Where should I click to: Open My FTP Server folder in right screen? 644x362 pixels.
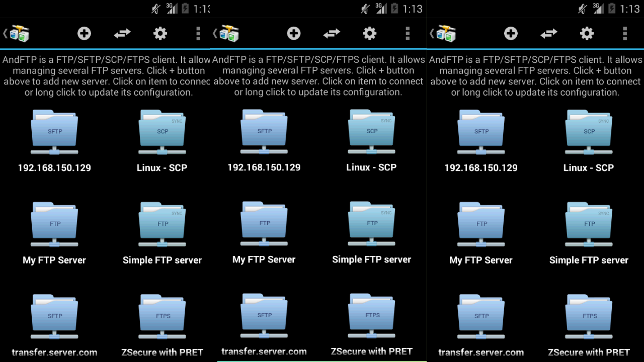pyautogui.click(x=481, y=225)
